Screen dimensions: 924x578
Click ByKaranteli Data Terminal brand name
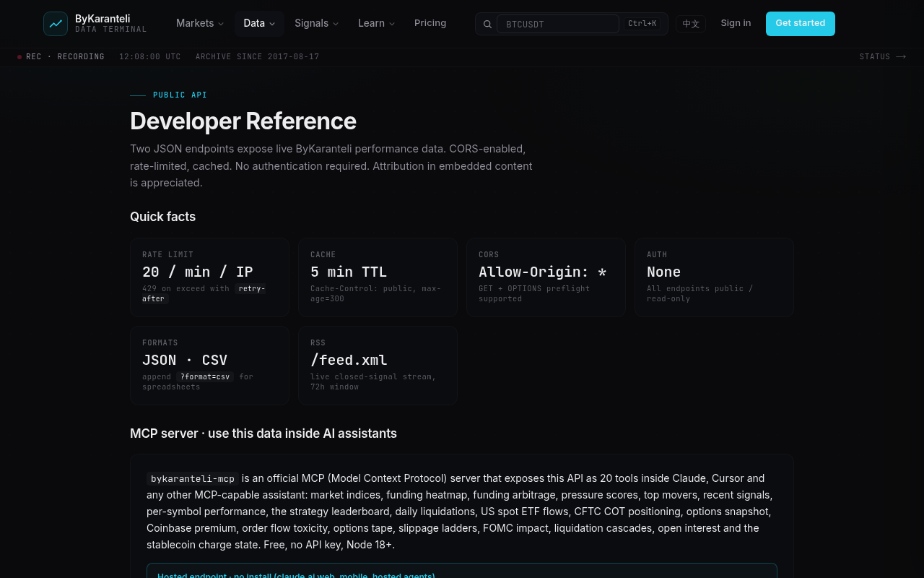tap(111, 24)
